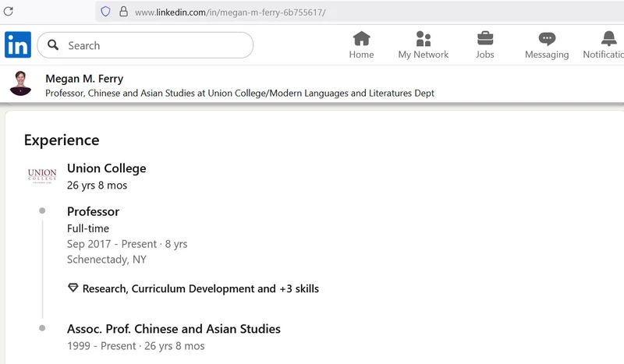Click the text '1999 - Present · 26 yrs 8 mos'

[136, 346]
